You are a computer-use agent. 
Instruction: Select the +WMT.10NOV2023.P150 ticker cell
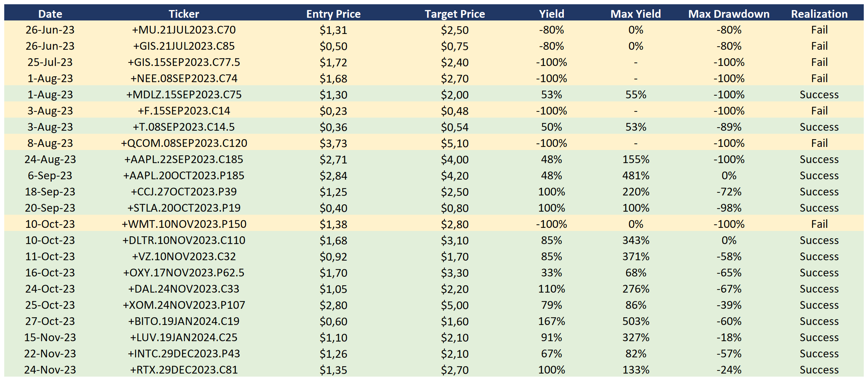pos(184,224)
